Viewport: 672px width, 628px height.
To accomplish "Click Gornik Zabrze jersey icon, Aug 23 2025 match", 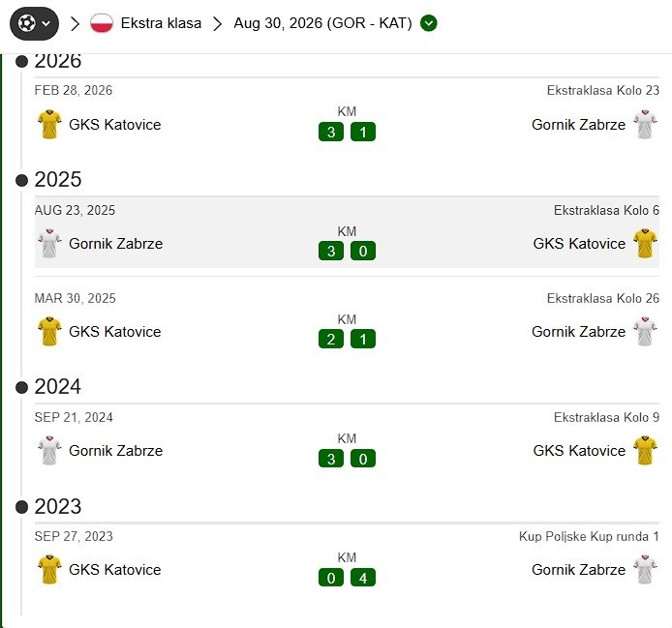I will click(x=49, y=243).
